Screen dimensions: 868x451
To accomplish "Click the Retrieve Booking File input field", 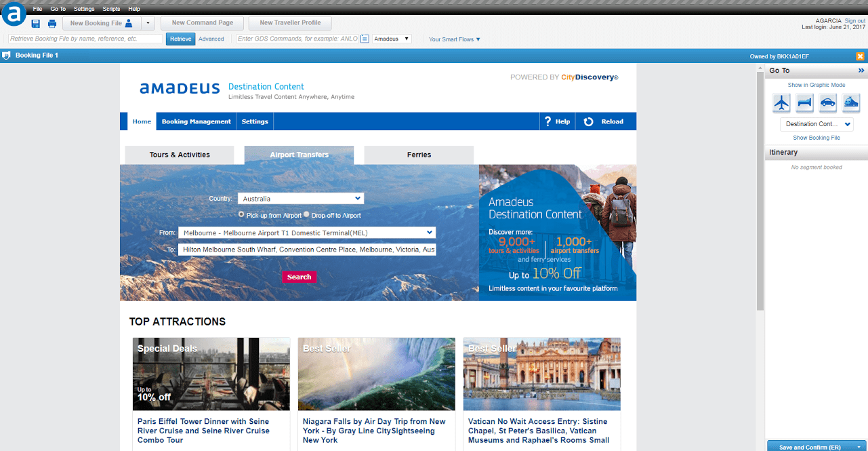I will pos(85,39).
